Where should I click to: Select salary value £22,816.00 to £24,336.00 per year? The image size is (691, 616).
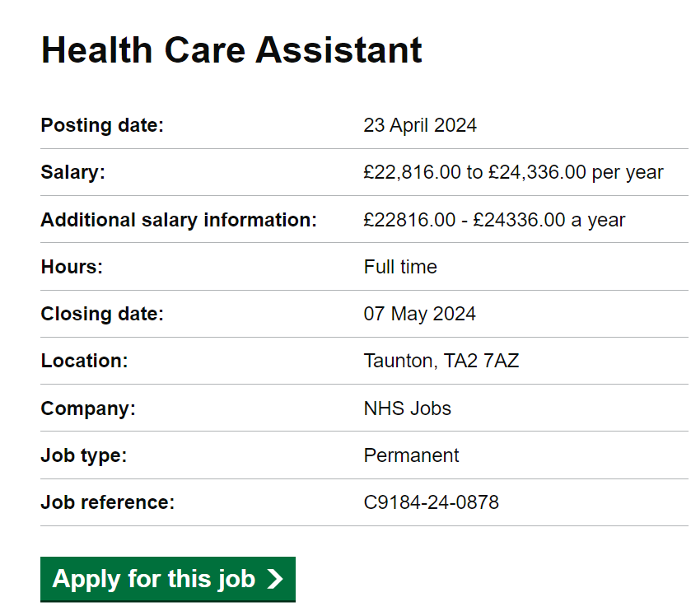click(513, 172)
